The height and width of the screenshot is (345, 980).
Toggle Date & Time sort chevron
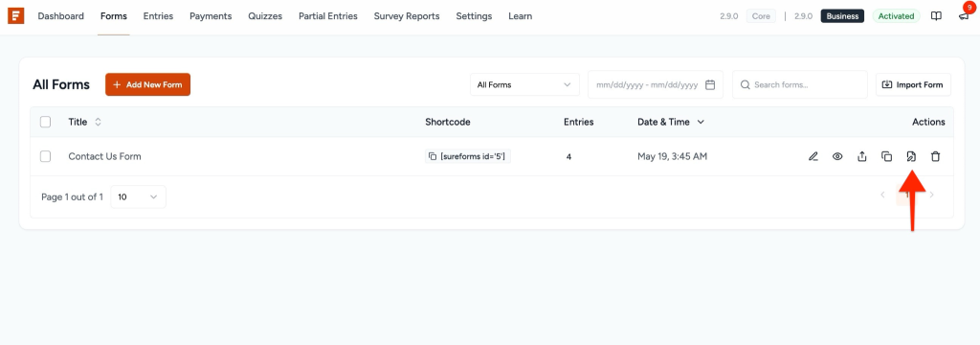701,122
